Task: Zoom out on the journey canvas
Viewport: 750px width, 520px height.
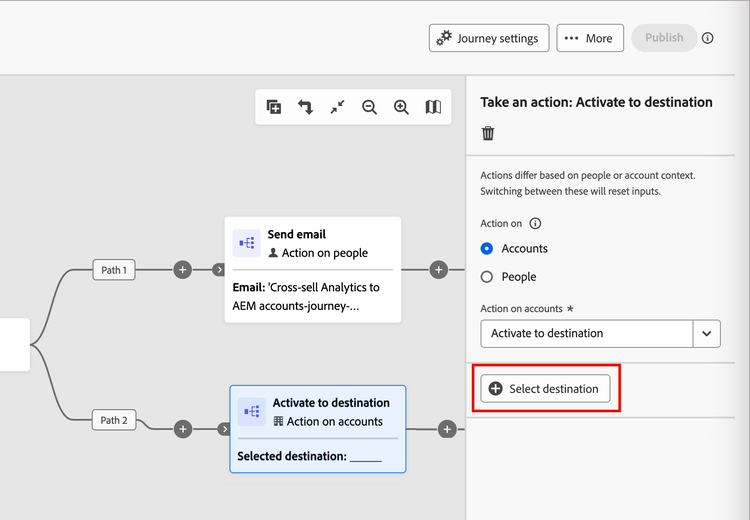Action: tap(370, 107)
